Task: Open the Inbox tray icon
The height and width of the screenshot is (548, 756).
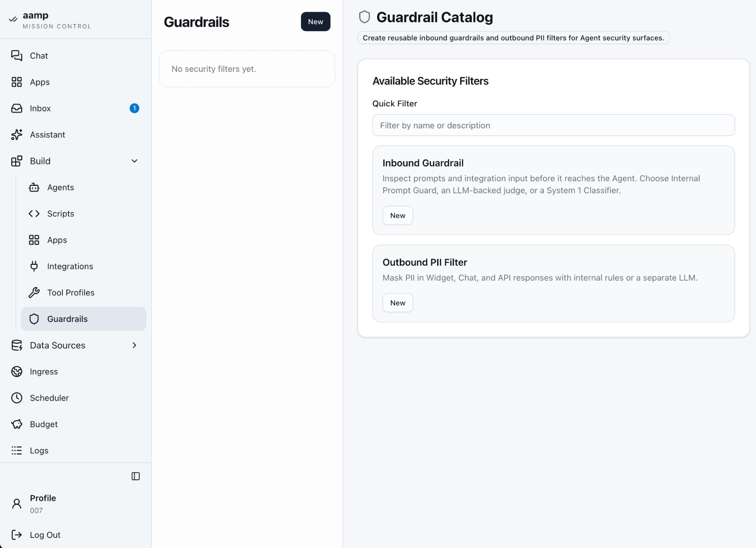Action: (17, 108)
